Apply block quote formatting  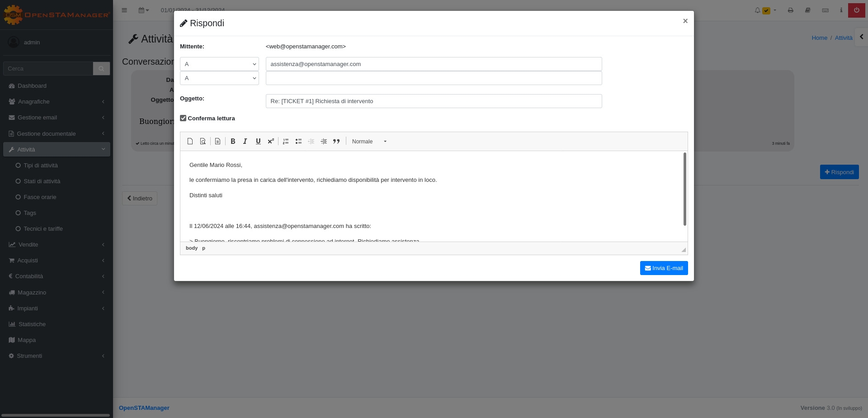coord(336,142)
